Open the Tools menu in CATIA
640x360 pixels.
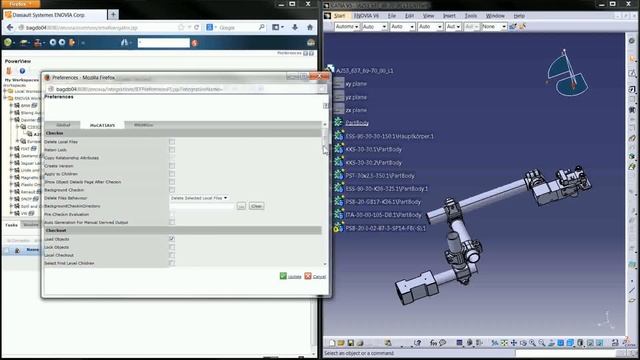(x=471, y=16)
